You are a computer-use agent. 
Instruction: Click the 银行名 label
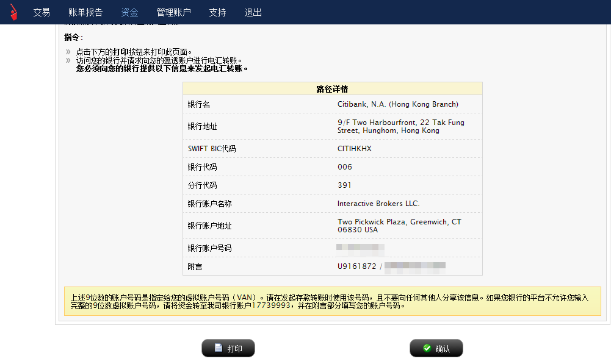(x=199, y=104)
